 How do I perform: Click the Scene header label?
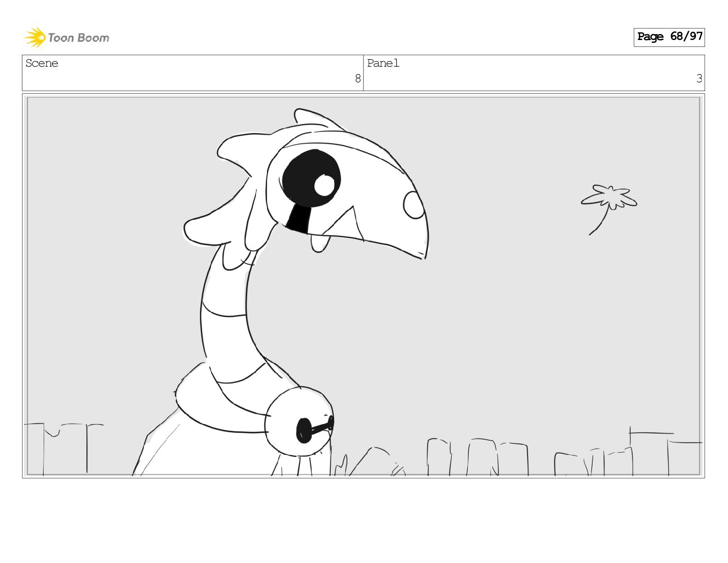tap(42, 63)
